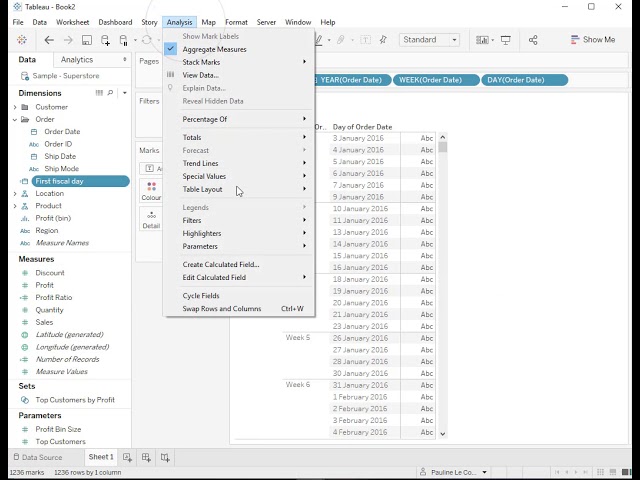640x480 pixels.
Task: Click the Presentation Mode icon
Action: tap(506, 40)
